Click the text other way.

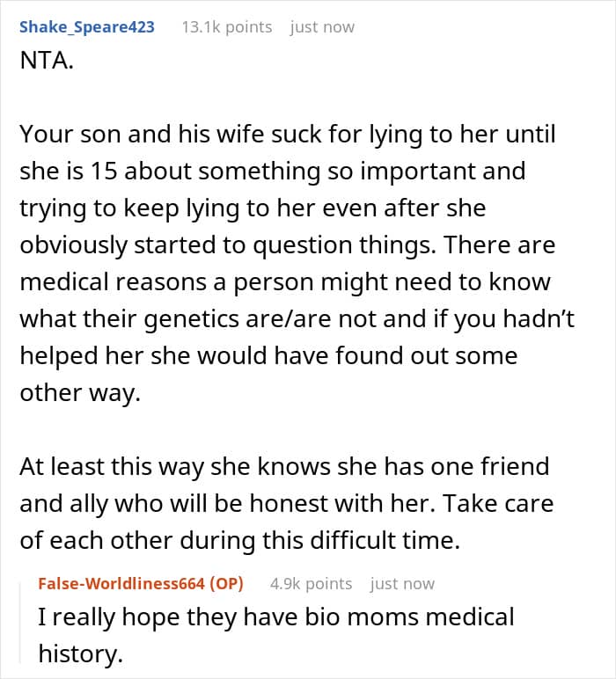click(x=80, y=393)
